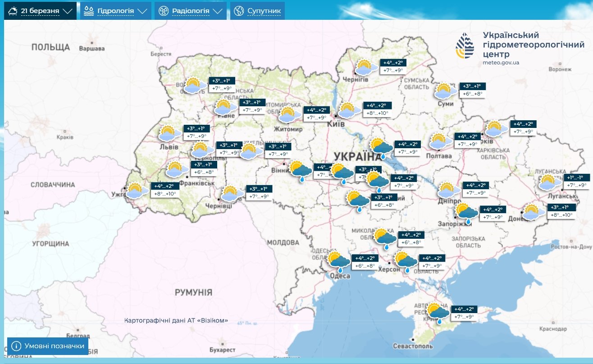Image resolution: width=593 pixels, height=364 pixels.
Task: Open the Супутник tab
Action: (257, 11)
